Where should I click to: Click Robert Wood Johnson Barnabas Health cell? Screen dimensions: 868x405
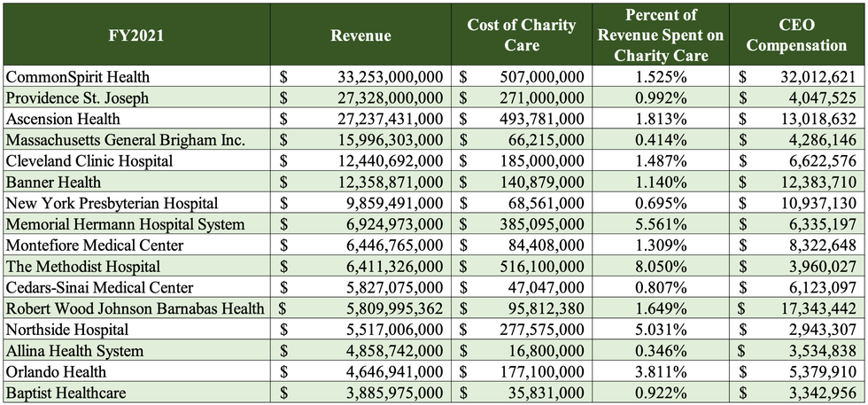pos(135,309)
